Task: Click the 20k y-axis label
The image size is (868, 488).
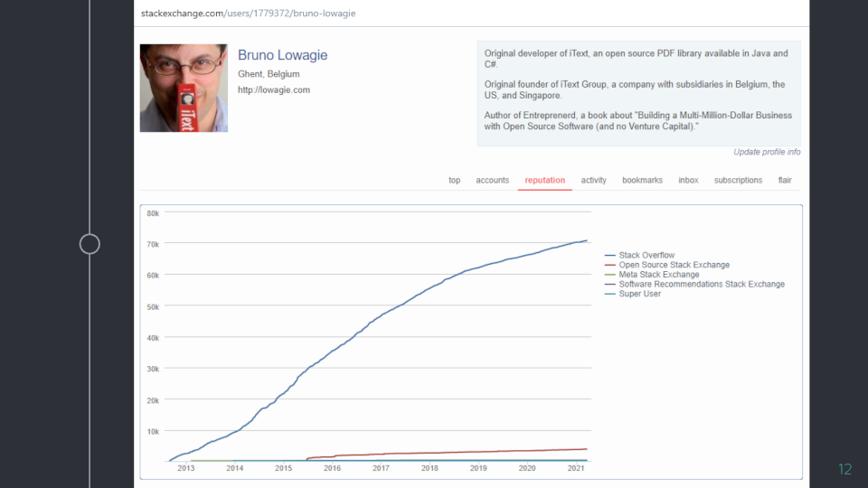Action: click(153, 400)
